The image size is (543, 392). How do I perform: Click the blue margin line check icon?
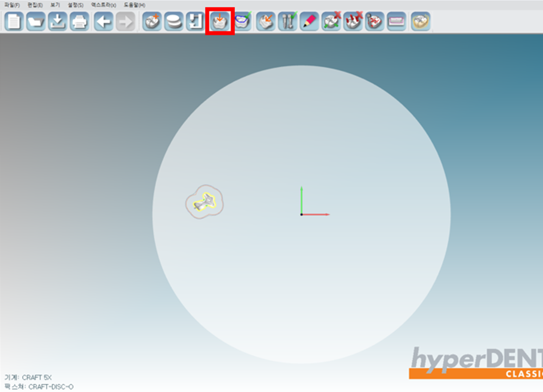[x=242, y=22]
